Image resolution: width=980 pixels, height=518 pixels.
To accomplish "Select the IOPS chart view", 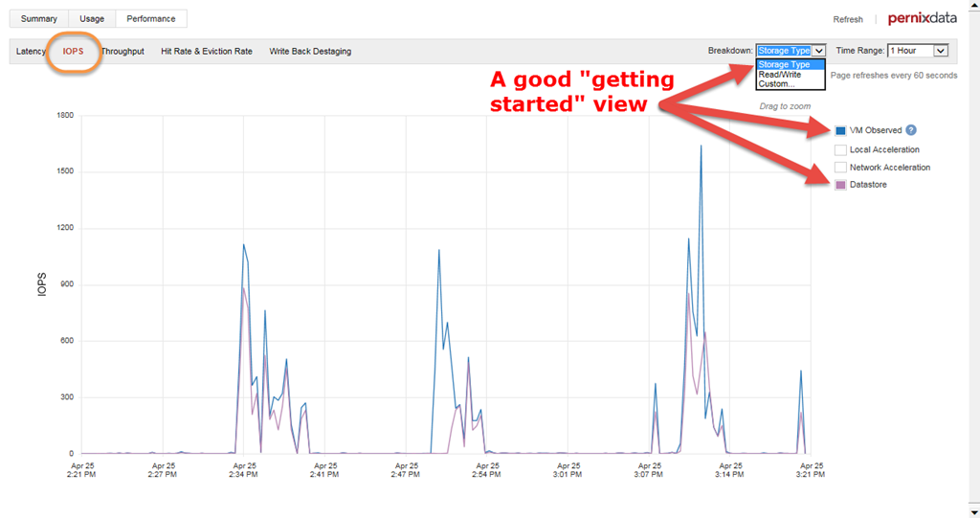I will point(75,52).
